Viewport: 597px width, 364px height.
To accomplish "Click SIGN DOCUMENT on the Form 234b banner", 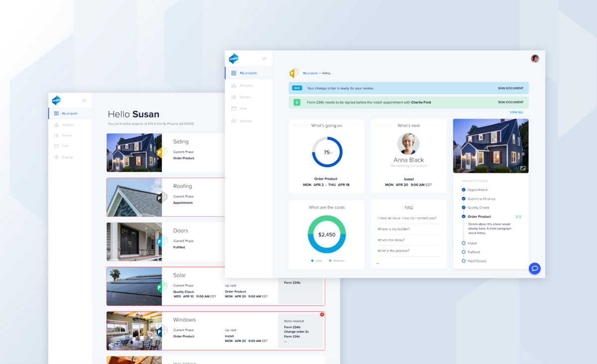I will [x=510, y=102].
